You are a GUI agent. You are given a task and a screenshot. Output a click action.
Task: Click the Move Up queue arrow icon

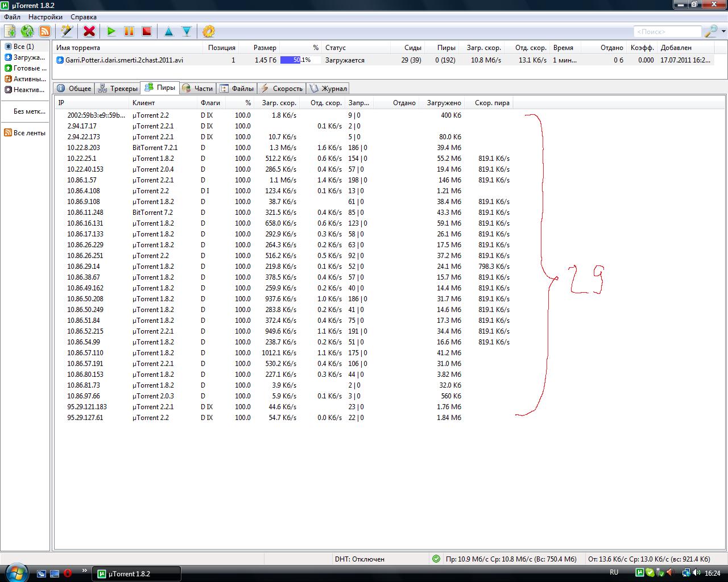point(169,31)
